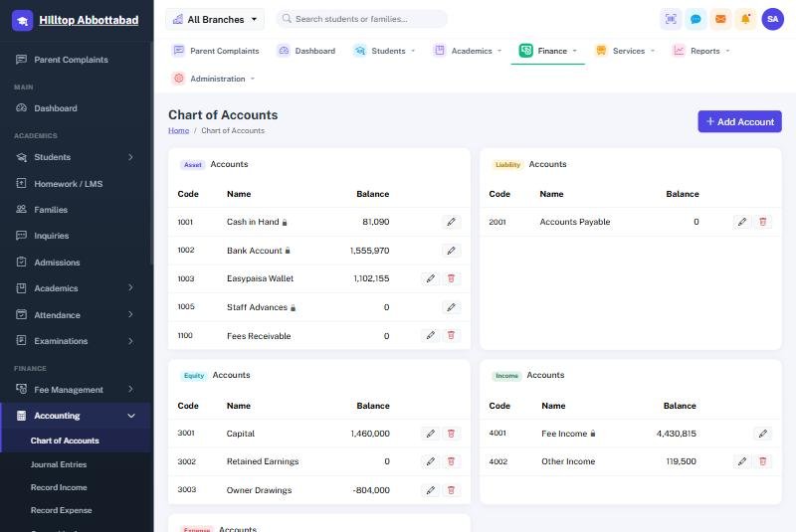Edit the Cash in Hand account
796x532 pixels.
451,222
